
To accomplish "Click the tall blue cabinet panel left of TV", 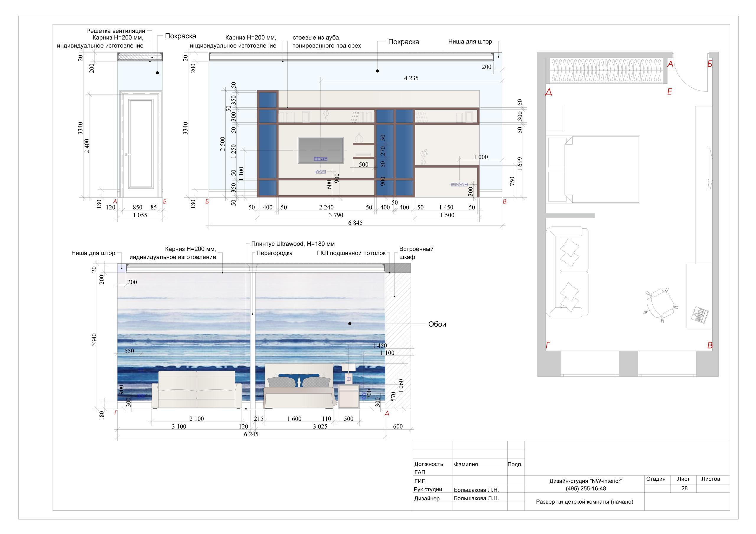I will click(267, 151).
